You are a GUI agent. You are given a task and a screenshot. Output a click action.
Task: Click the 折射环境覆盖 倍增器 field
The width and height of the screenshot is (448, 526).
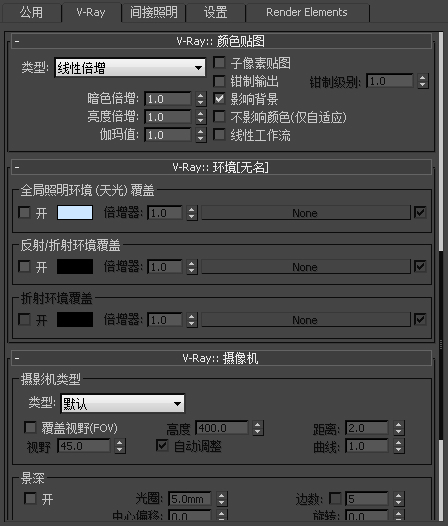pyautogui.click(x=165, y=320)
